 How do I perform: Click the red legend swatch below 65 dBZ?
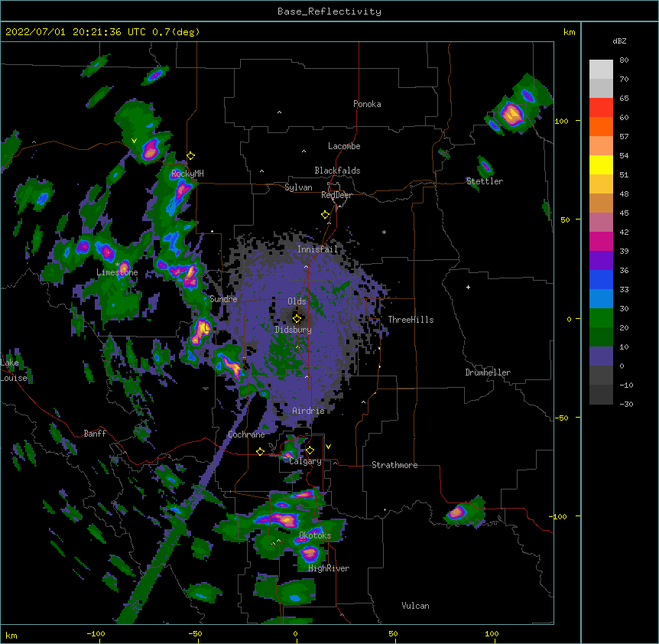point(601,108)
